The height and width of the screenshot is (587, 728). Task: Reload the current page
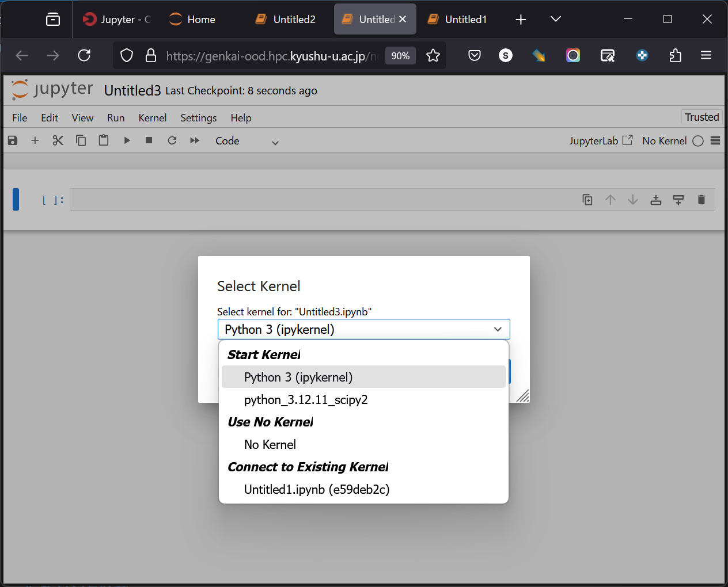[84, 55]
